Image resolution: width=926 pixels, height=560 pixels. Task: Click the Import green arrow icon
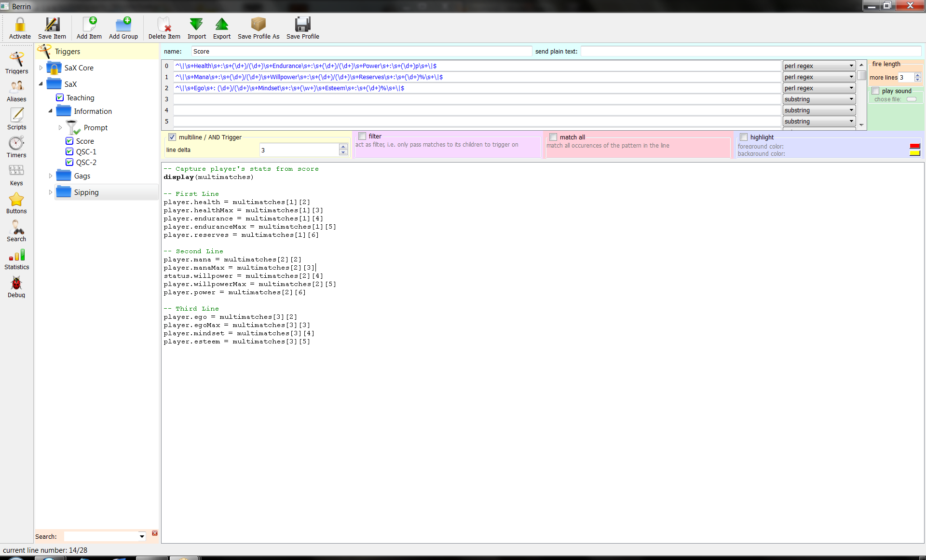196,24
